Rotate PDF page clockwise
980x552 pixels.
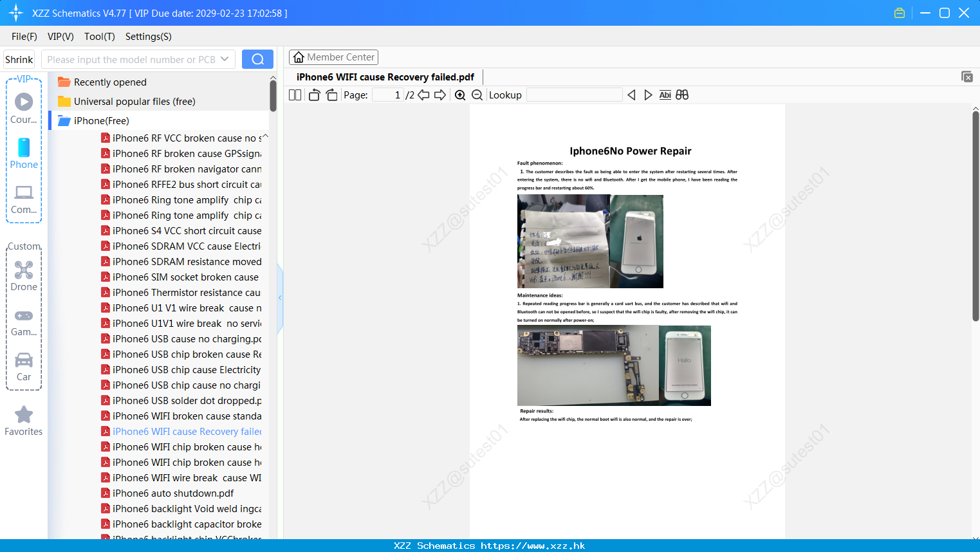click(331, 95)
